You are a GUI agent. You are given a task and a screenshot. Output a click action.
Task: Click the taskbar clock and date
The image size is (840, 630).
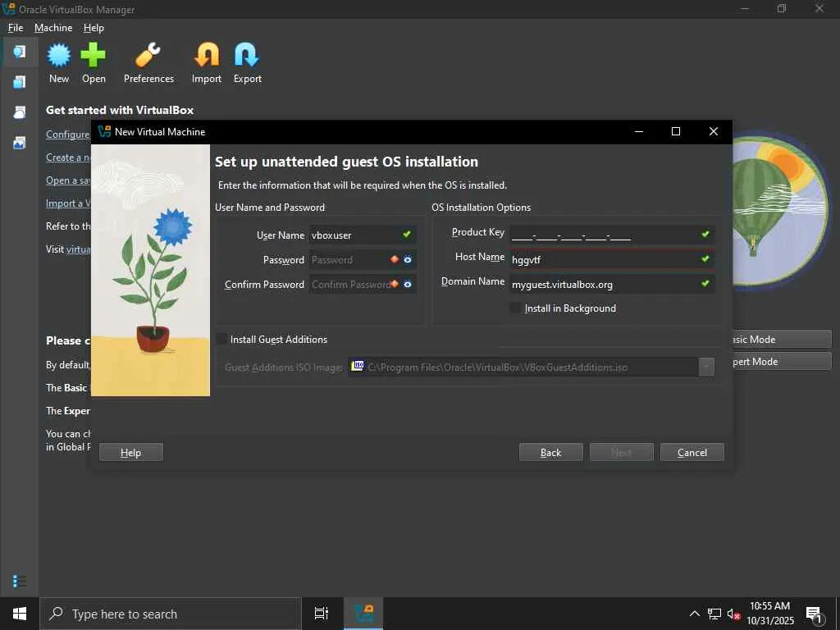tap(769, 614)
